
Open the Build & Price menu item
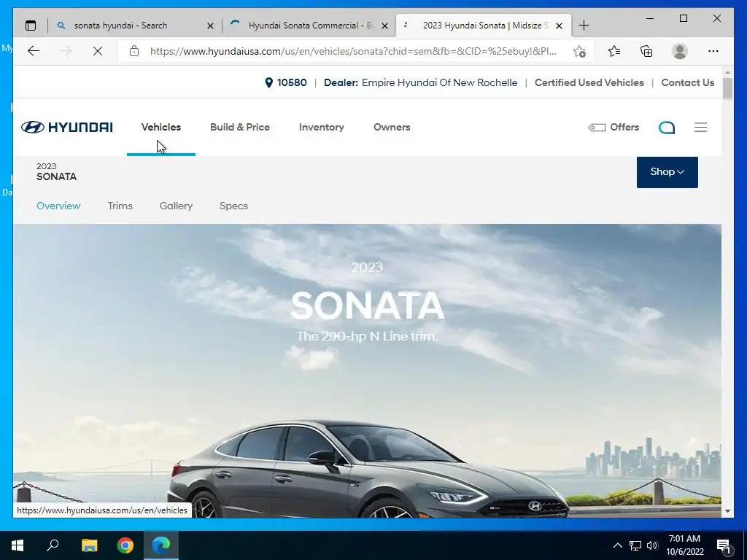click(239, 127)
